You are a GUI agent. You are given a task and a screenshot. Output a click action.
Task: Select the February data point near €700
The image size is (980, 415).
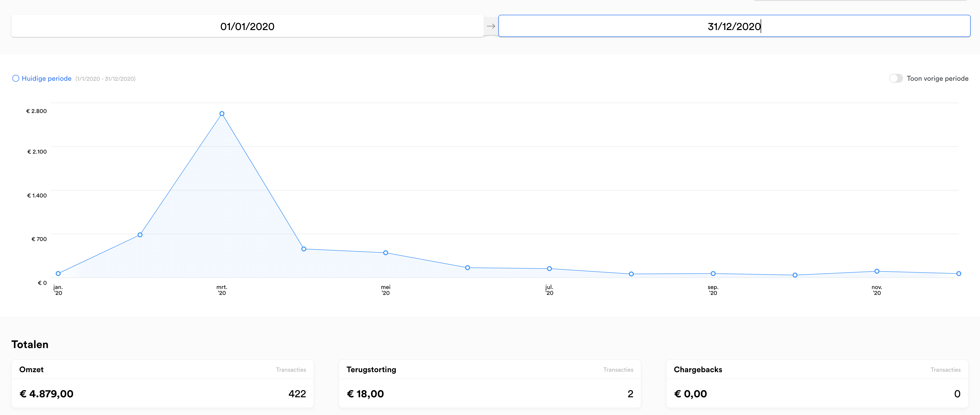pyautogui.click(x=140, y=235)
